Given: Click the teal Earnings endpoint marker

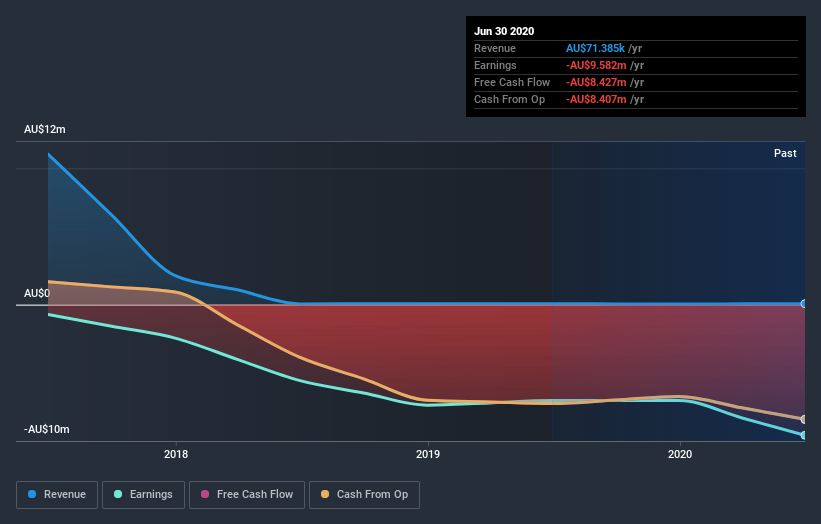Looking at the screenshot, I should pyautogui.click(x=804, y=435).
